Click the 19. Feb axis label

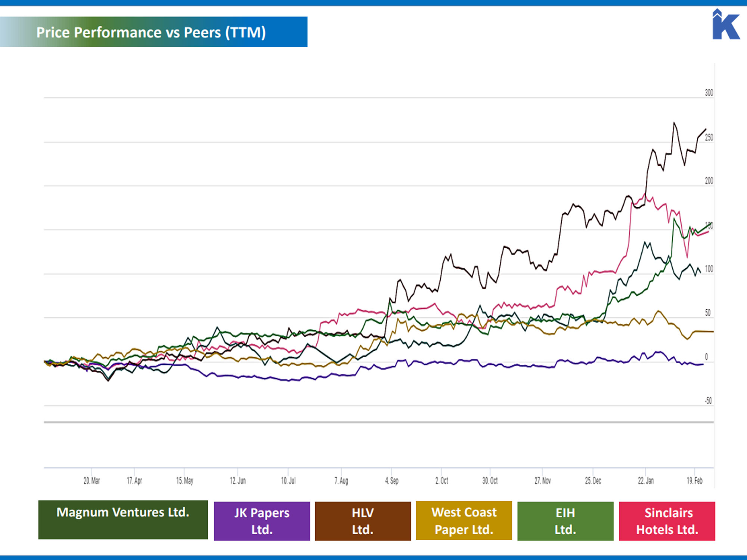pyautogui.click(x=694, y=480)
